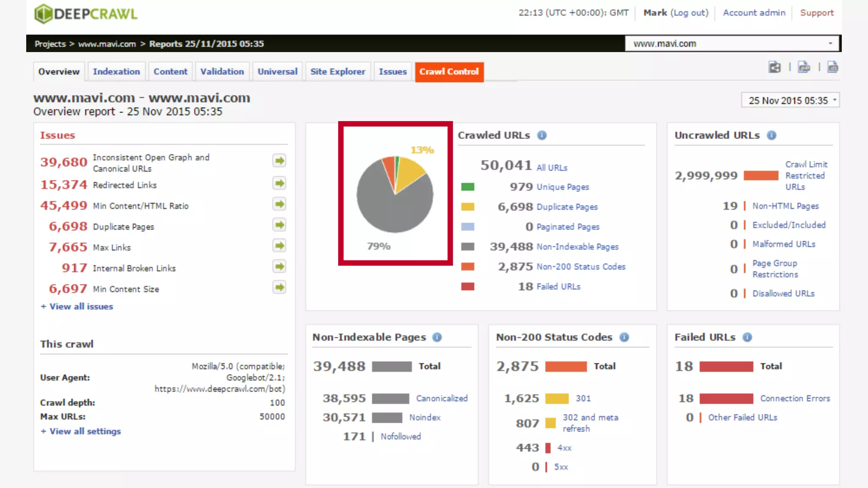Open the 25 Nov 2015 report date dropdown

point(790,100)
